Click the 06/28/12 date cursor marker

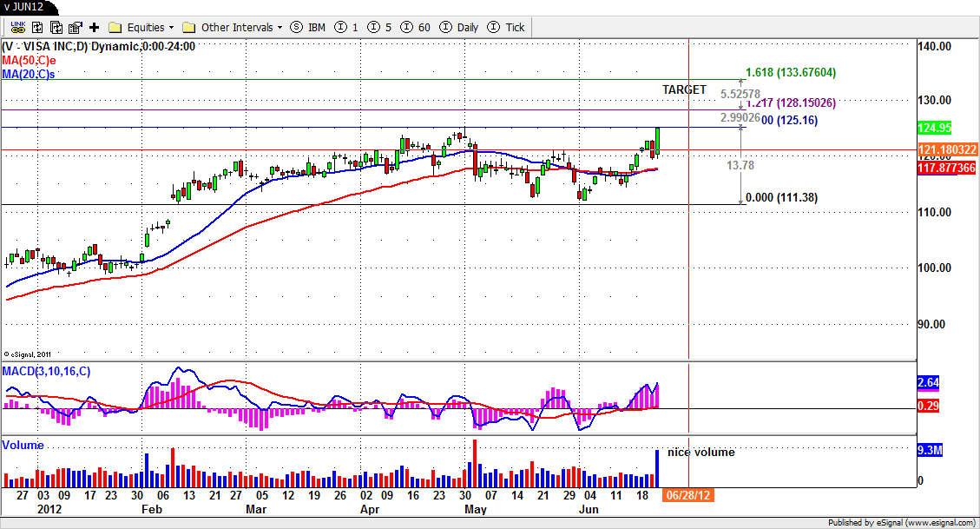[687, 495]
